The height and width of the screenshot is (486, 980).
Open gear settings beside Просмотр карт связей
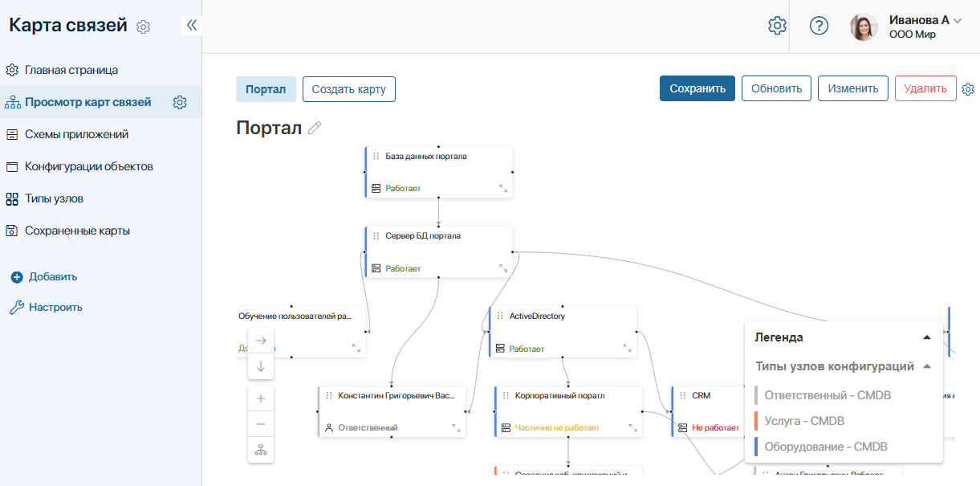(180, 102)
